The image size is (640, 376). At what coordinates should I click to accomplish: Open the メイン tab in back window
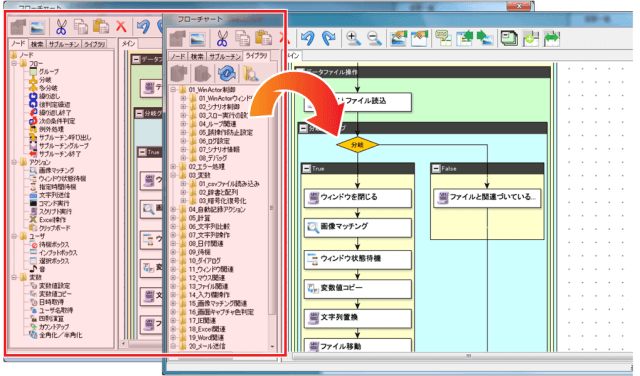coord(129,43)
